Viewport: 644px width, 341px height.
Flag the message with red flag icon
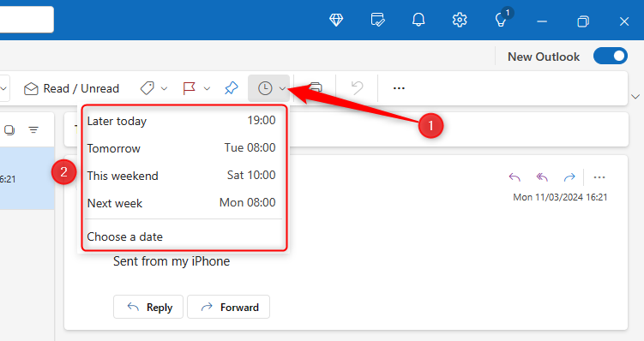[189, 88]
